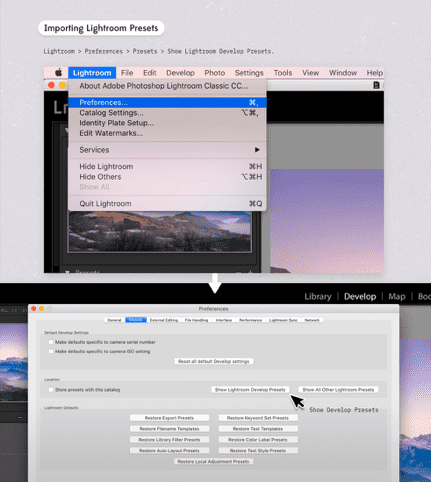Screen dimensions: 431x482
Task: Click Restore Export Presets button
Action: click(169, 418)
